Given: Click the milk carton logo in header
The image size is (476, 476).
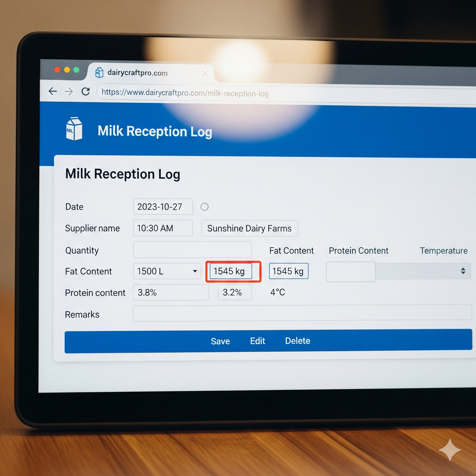Looking at the screenshot, I should click(x=74, y=129).
